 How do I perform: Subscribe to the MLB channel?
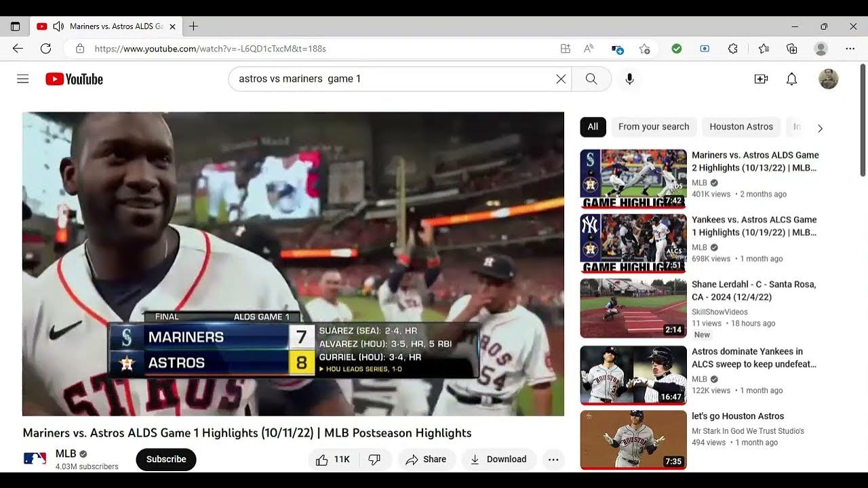(166, 460)
